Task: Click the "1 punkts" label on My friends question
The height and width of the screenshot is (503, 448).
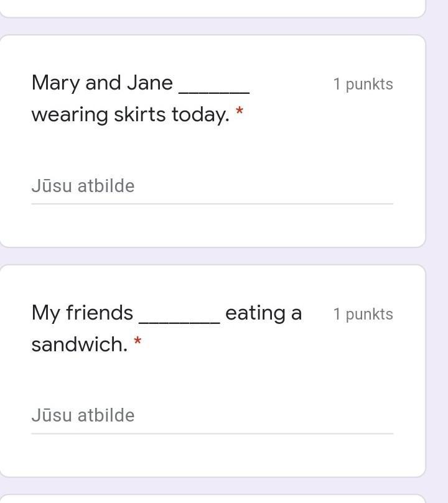Action: 363,314
